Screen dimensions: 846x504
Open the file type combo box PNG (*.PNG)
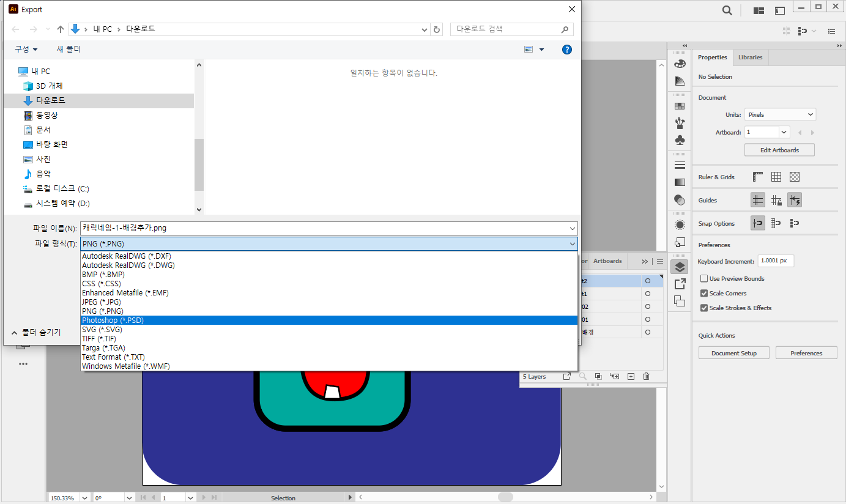329,244
